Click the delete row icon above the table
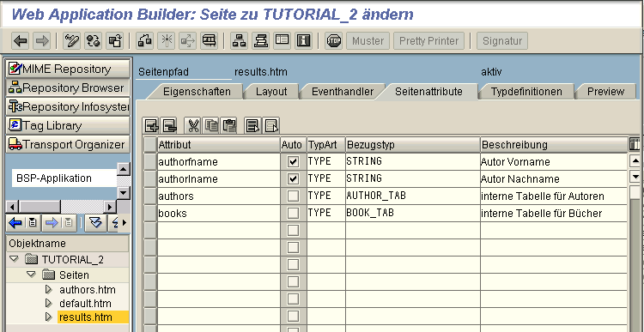Viewport: 644px width, 332px height. pyautogui.click(x=169, y=126)
